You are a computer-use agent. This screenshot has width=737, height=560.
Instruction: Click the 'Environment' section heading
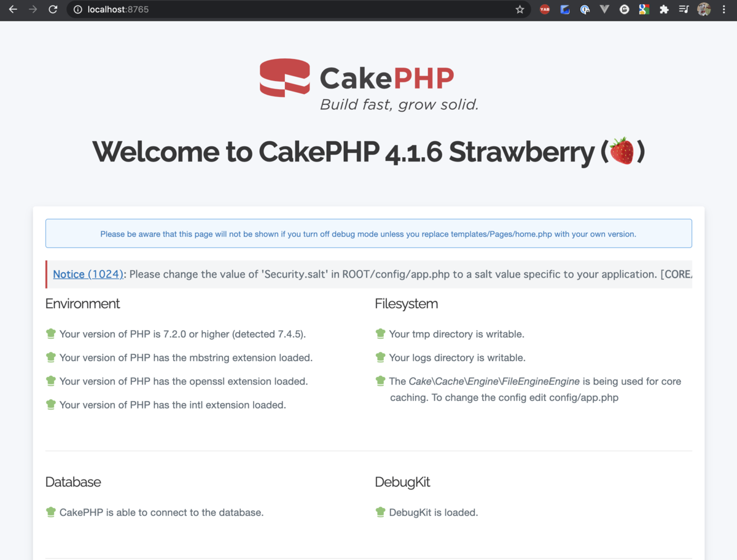point(83,303)
